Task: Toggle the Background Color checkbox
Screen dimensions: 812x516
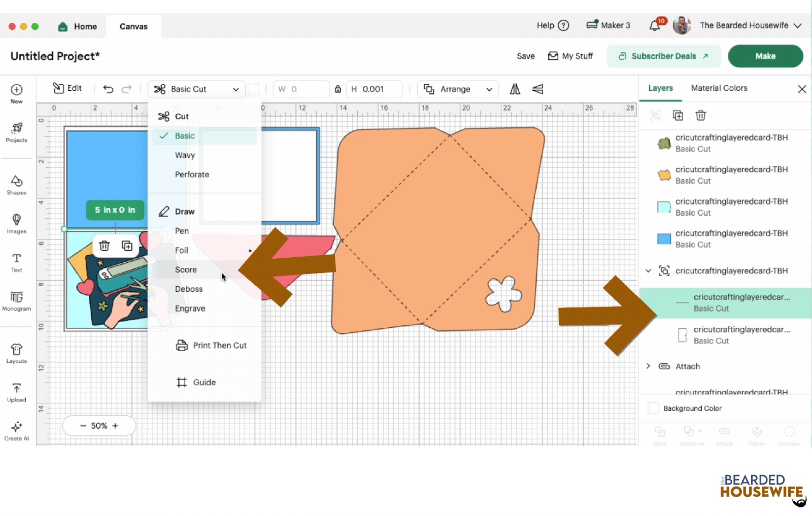Action: click(654, 408)
